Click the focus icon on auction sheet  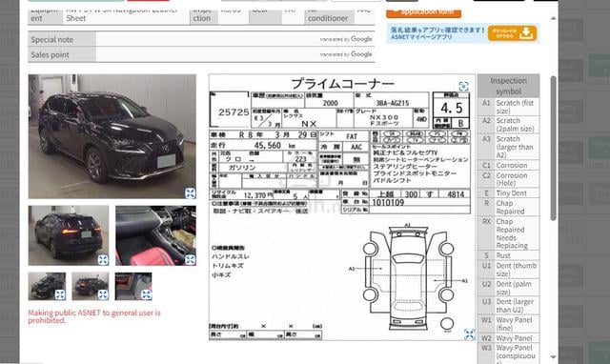(x=463, y=87)
